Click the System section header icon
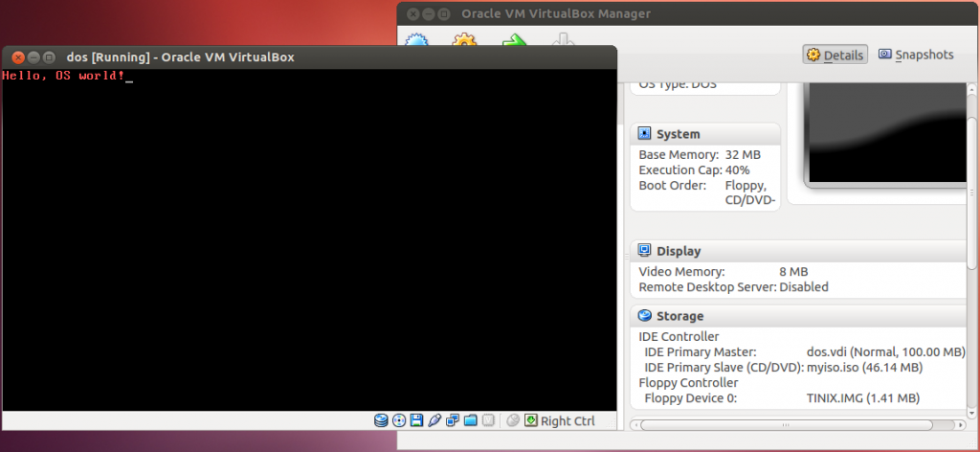The image size is (980, 452). point(644,134)
